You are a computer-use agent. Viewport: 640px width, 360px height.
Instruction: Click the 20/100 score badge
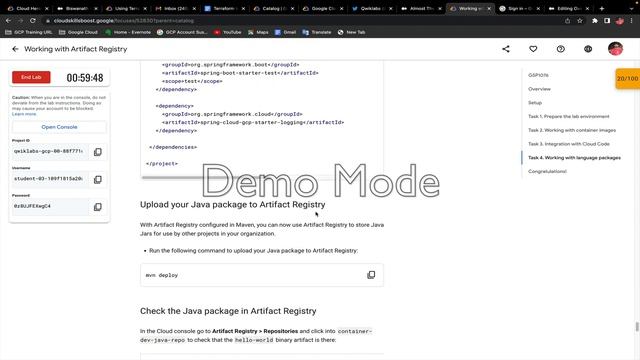(x=628, y=78)
